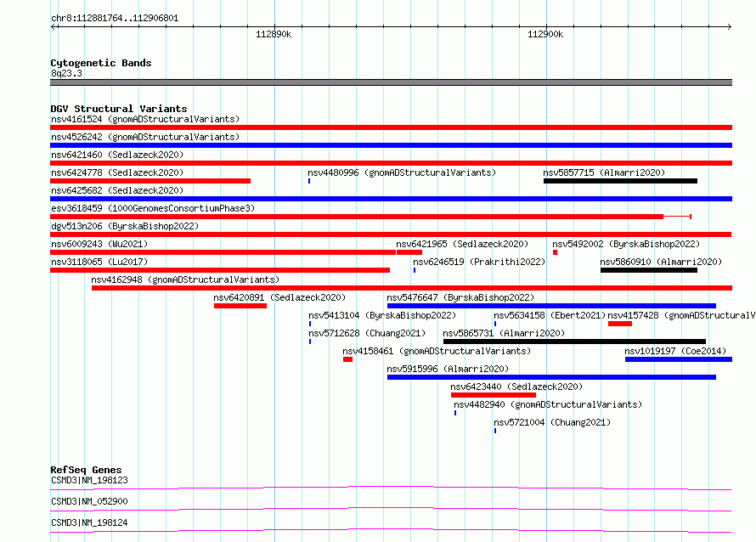756x542 pixels.
Task: Open the nsv6425682 (Sedlazeck2020) label
Action: [117, 190]
